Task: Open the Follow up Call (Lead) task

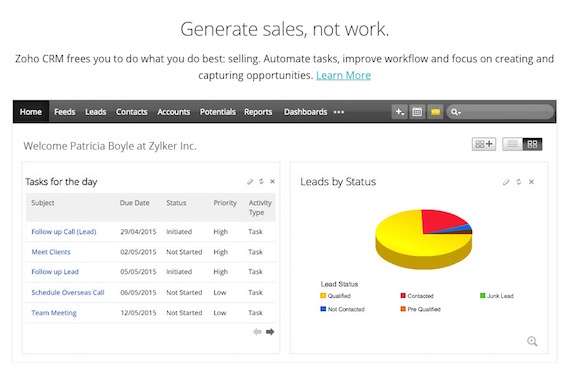Action: tap(64, 232)
